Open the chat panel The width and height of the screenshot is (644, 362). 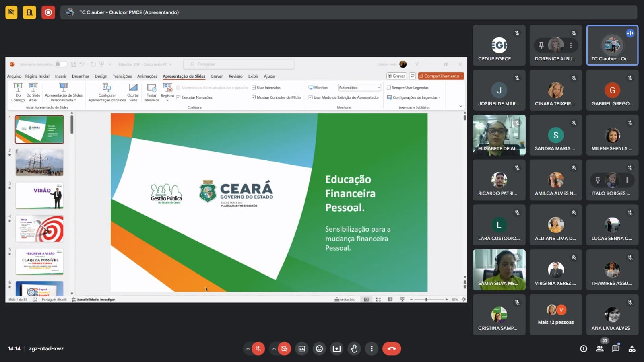pos(615,349)
